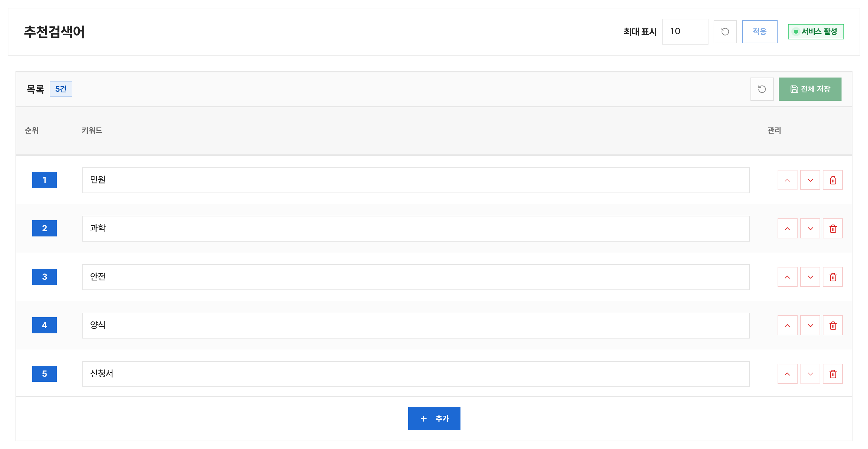Move keyword 신청서 up one rank
The width and height of the screenshot is (868, 449).
pos(787,374)
